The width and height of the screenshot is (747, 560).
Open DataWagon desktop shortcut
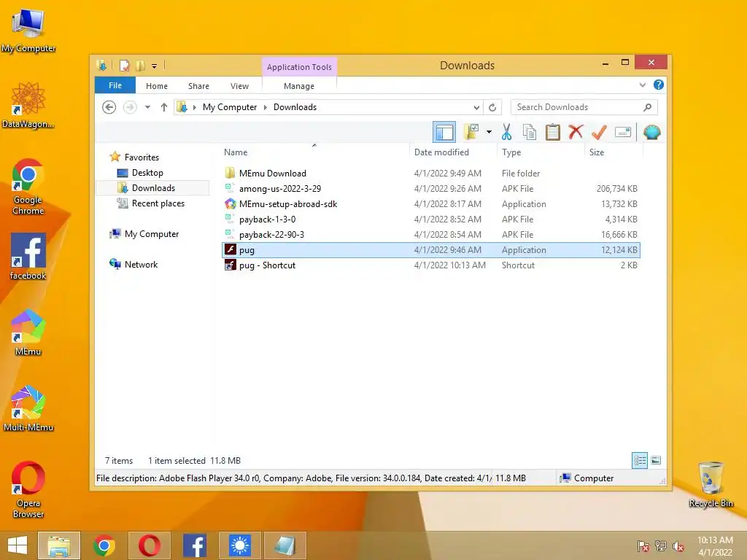point(28,105)
